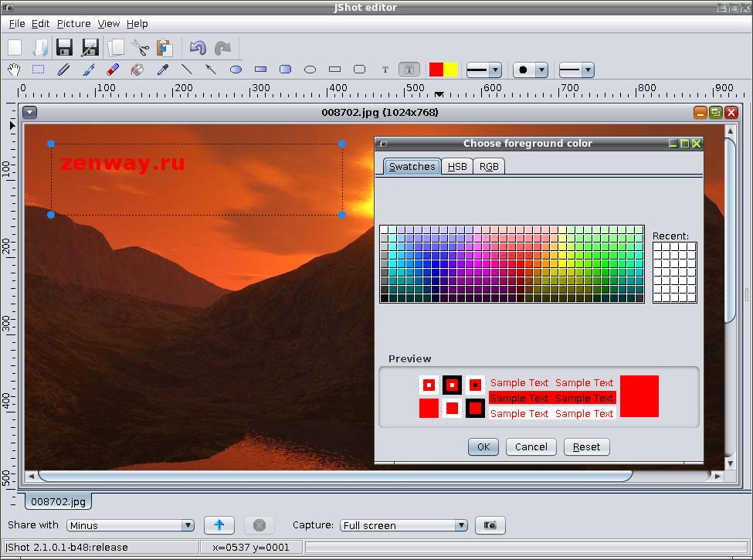Open a file with the folder icon

point(40,48)
